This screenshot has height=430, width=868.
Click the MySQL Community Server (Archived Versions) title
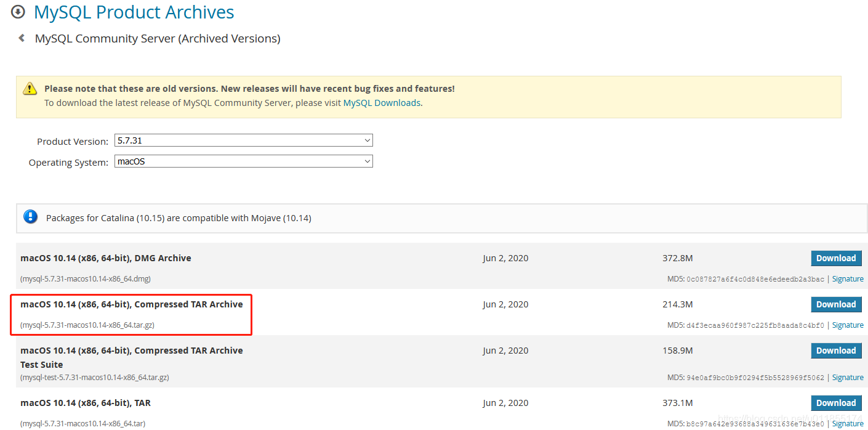pos(158,39)
